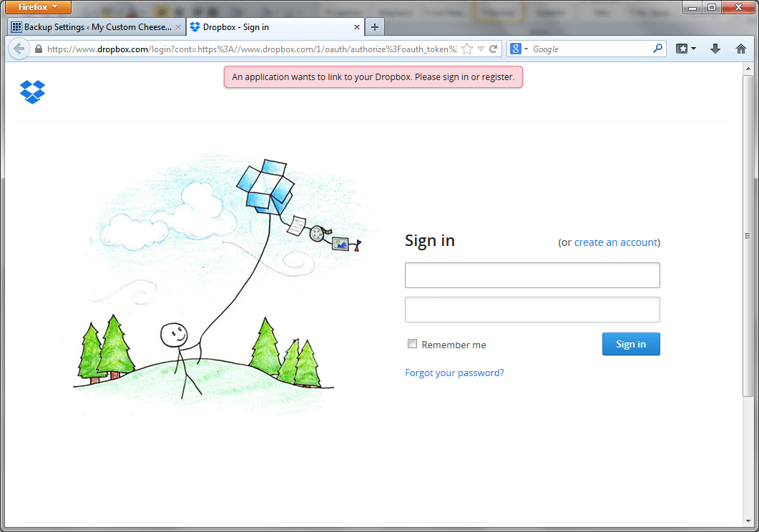
Task: Expand the Google search engine selector
Action: point(519,49)
